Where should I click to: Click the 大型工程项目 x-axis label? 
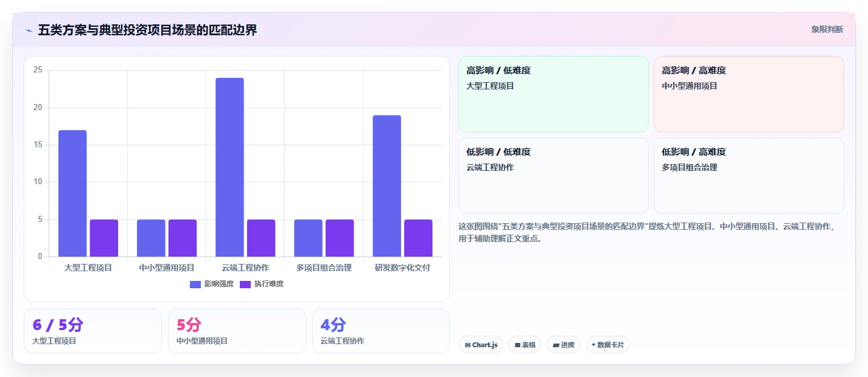88,268
